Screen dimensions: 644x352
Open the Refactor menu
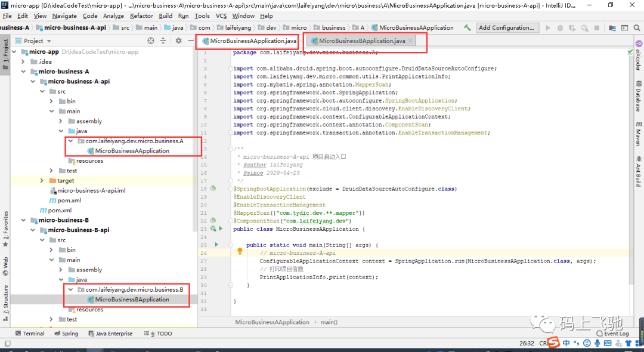pyautogui.click(x=141, y=16)
